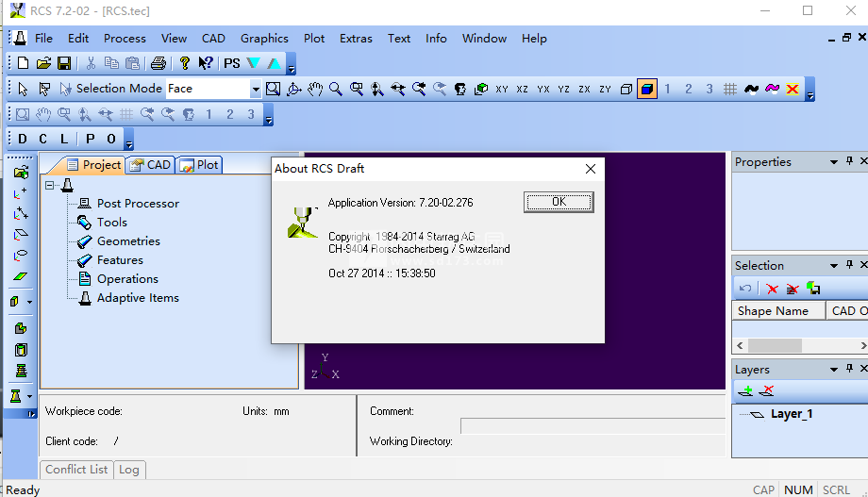
Task: Open the Selection Mode dropdown
Action: 255,89
